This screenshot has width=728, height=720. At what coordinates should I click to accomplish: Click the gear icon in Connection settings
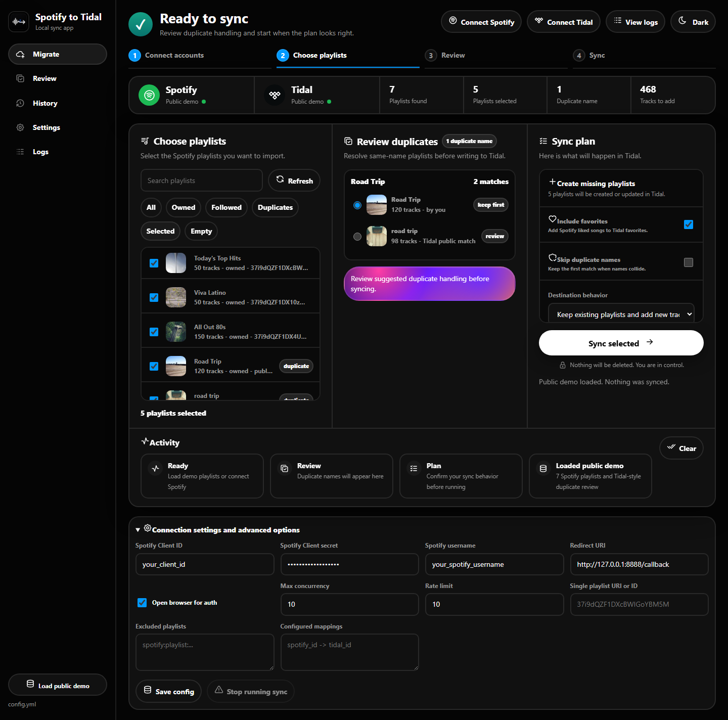[148, 528]
